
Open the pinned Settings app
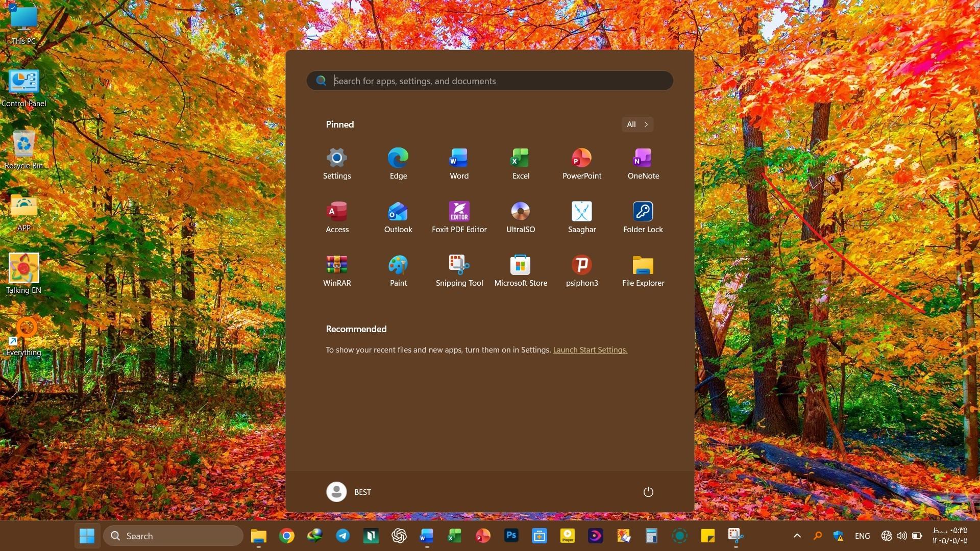pyautogui.click(x=337, y=164)
